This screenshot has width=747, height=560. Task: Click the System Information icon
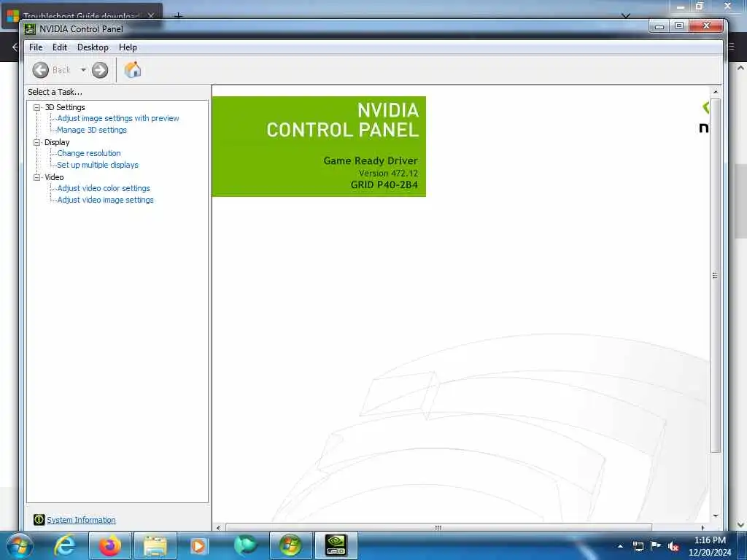(x=39, y=519)
